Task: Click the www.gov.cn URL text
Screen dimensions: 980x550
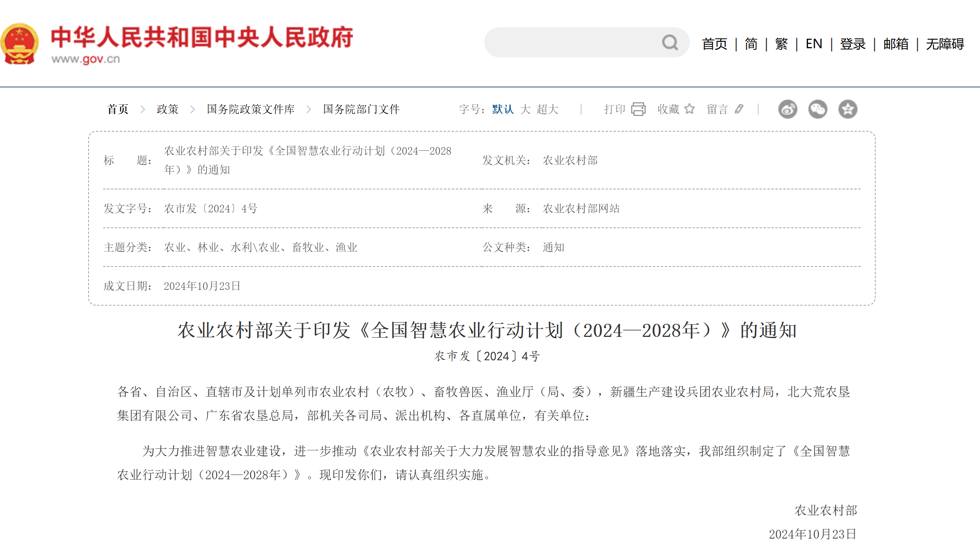Action: (85, 59)
